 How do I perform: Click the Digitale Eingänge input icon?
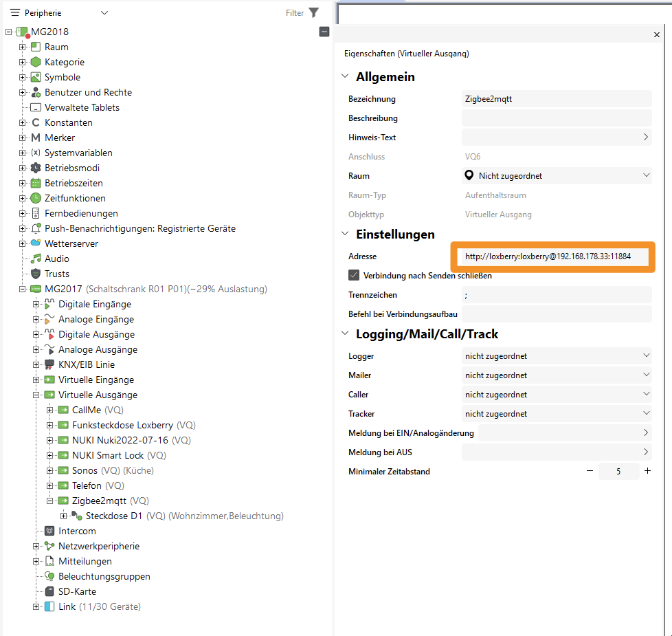point(49,304)
